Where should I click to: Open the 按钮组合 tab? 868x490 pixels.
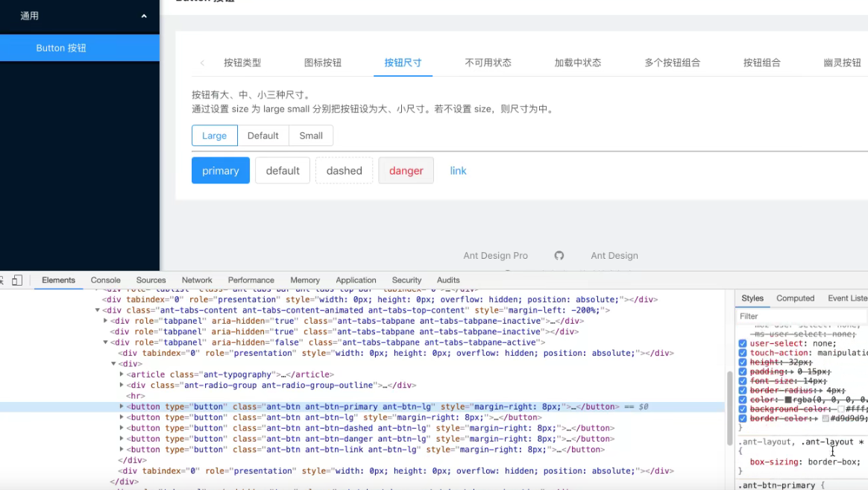coord(761,63)
